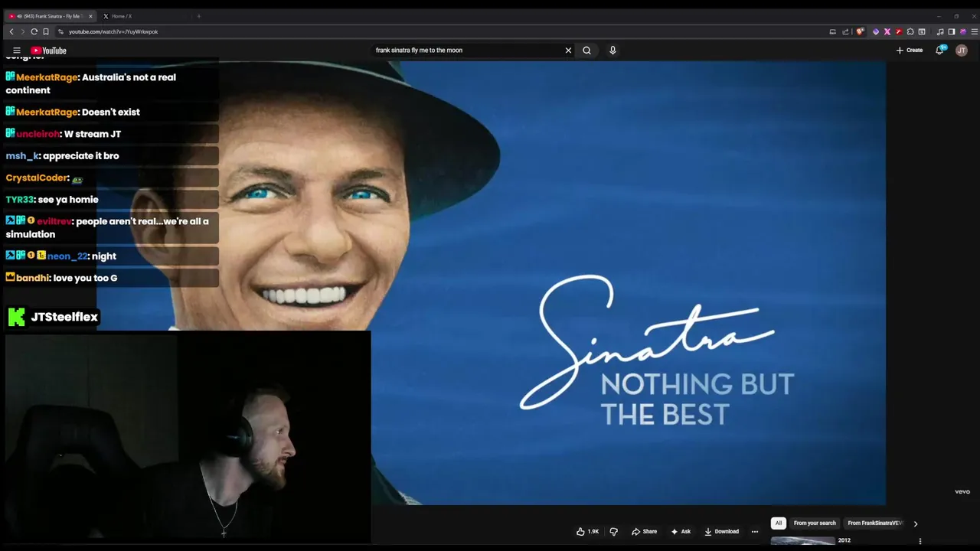Open the suggested video thumbnail
The image size is (980, 551).
click(802, 541)
